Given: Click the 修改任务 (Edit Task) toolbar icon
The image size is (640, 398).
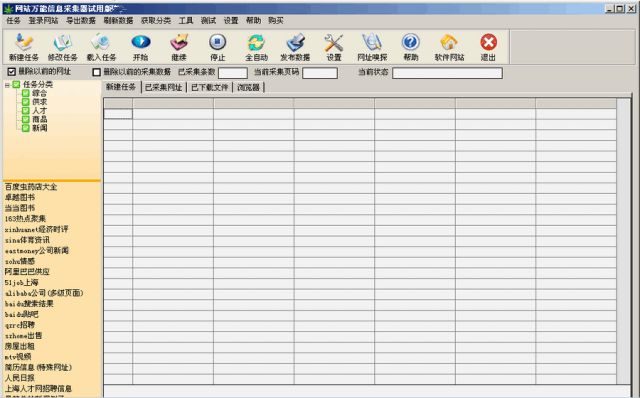Looking at the screenshot, I should click(62, 42).
